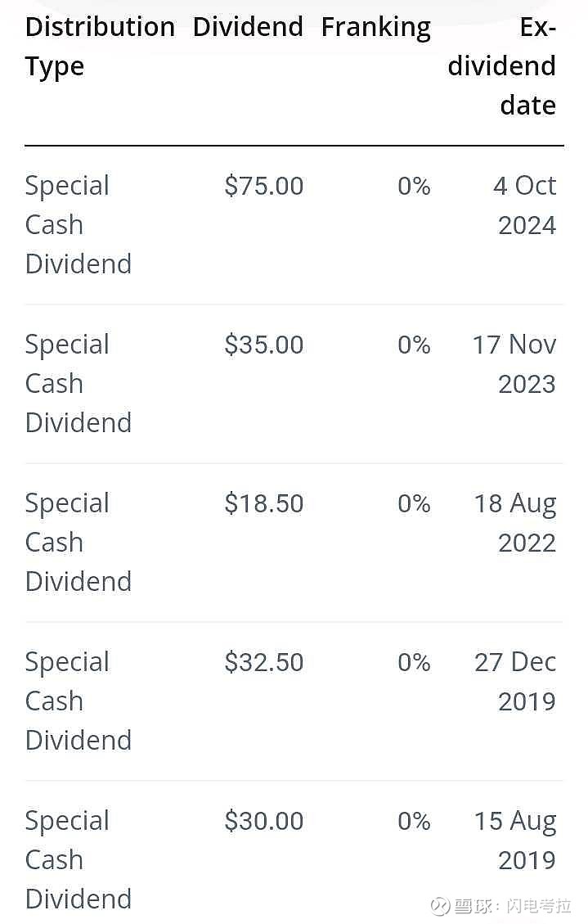Open the 15 Aug 2019 ex-dividend date
588x924 pixels.
tap(515, 841)
